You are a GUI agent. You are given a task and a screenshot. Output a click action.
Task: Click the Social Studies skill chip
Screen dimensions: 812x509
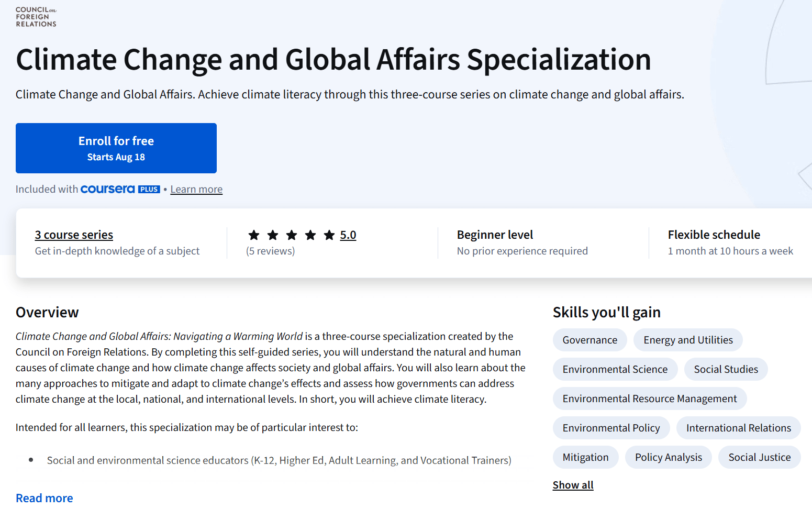726,369
